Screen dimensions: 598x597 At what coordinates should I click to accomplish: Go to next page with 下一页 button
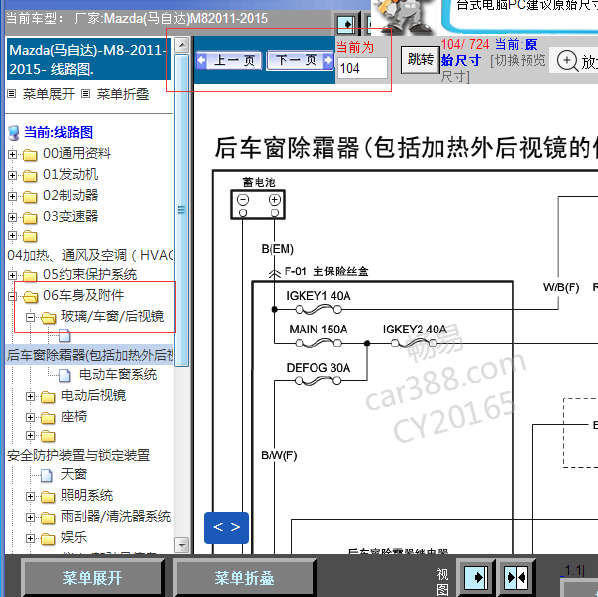[x=300, y=60]
